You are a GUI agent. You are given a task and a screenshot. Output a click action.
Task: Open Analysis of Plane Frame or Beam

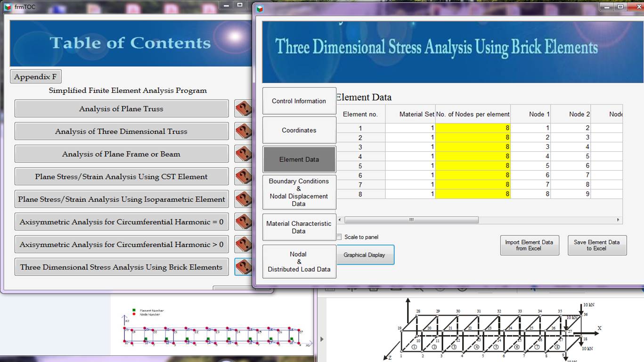coord(122,154)
